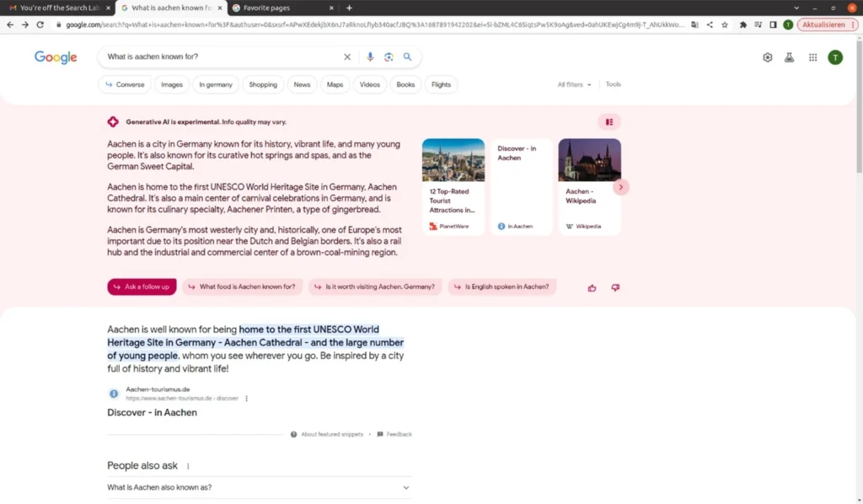The width and height of the screenshot is (863, 504).
Task: Expand the All filters dropdown
Action: point(574,84)
